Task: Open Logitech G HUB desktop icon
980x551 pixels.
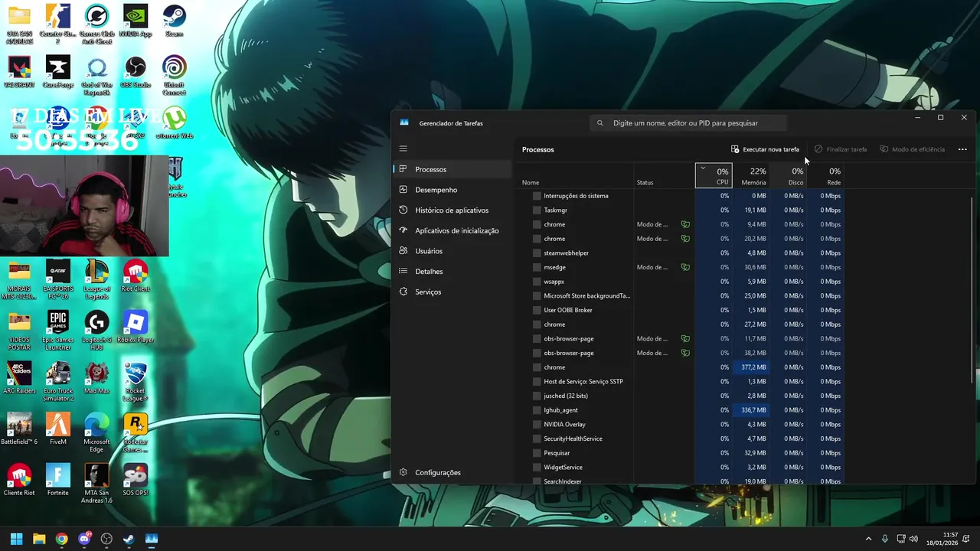Action: [96, 331]
